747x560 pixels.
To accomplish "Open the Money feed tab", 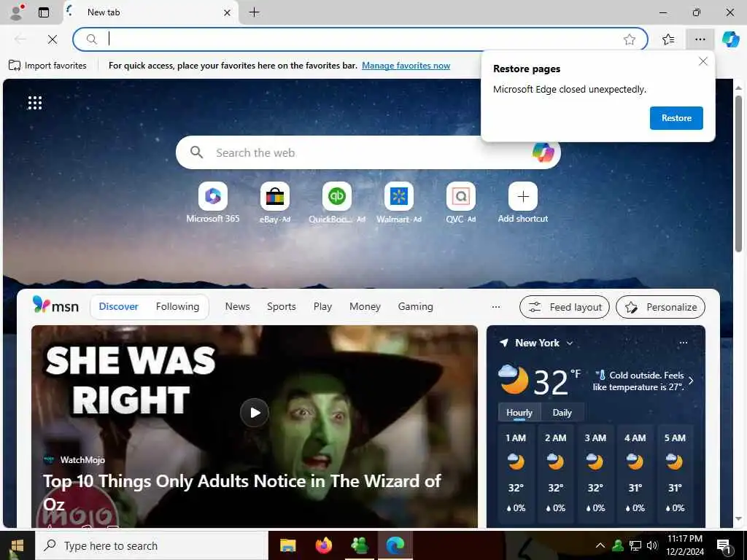I will (x=365, y=307).
